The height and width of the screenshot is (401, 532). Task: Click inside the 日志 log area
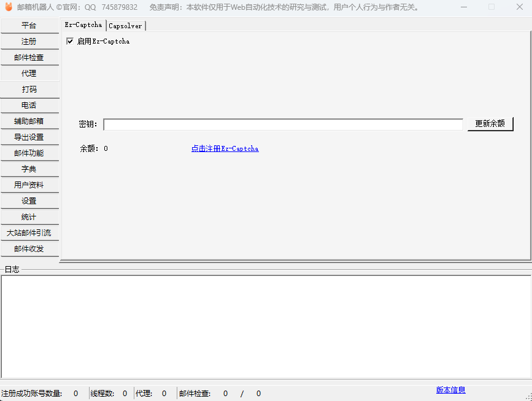point(265,326)
